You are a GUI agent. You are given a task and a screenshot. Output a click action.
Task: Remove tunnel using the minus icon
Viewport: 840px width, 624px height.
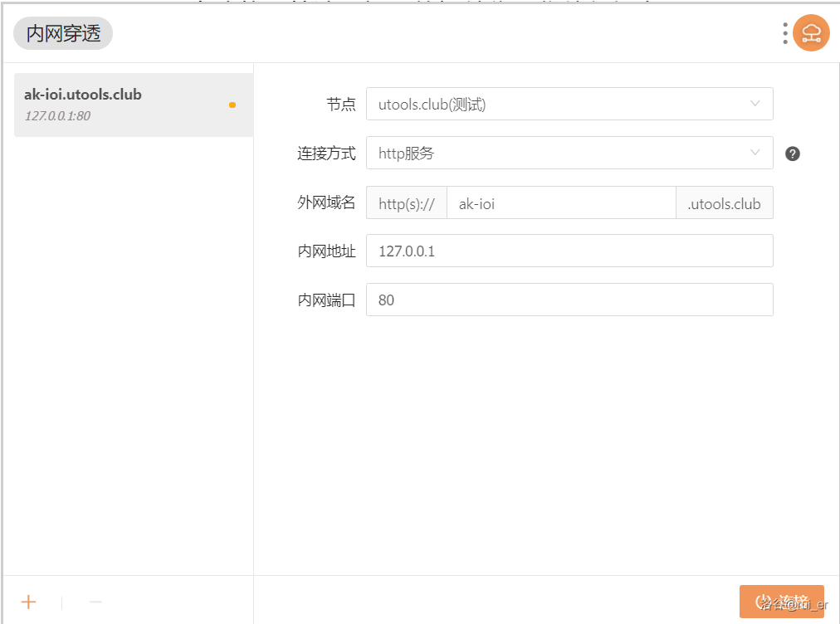[x=95, y=602]
